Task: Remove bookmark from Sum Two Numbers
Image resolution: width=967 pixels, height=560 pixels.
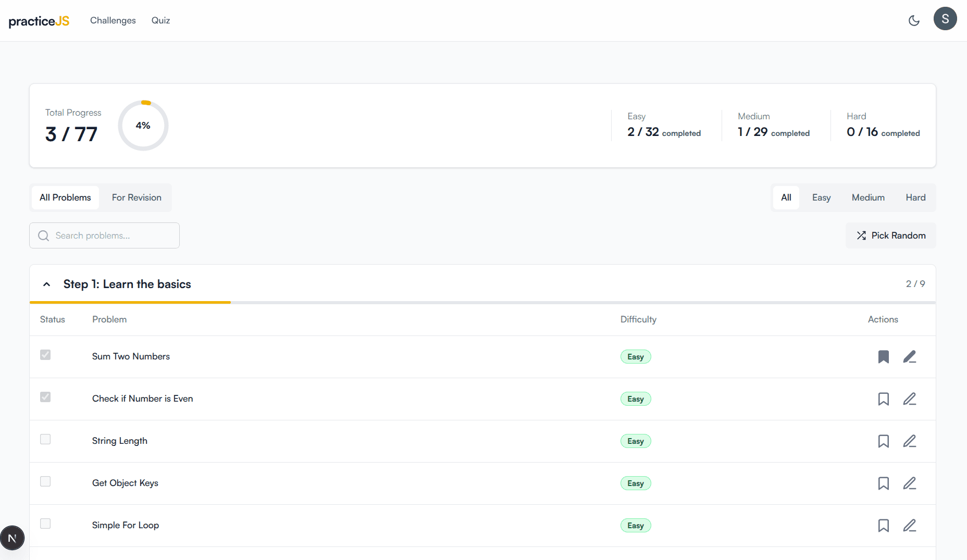Action: pos(883,357)
